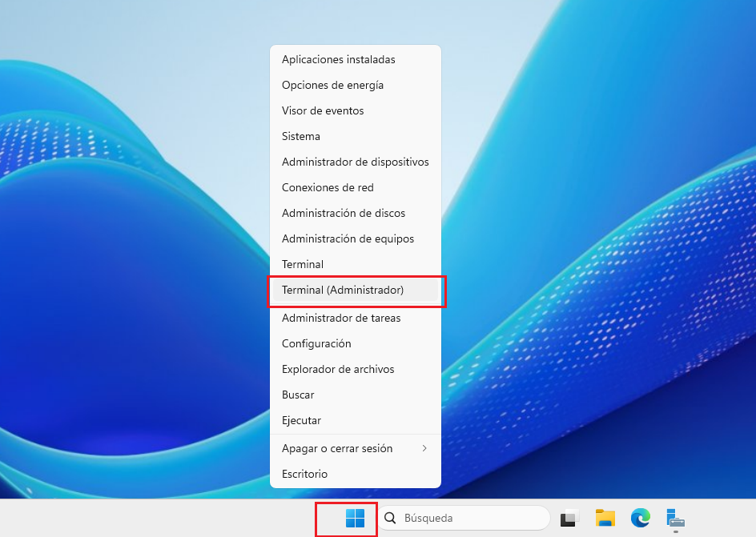Image resolution: width=756 pixels, height=537 pixels.
Task: Open Administración de discos
Action: [x=356, y=212]
